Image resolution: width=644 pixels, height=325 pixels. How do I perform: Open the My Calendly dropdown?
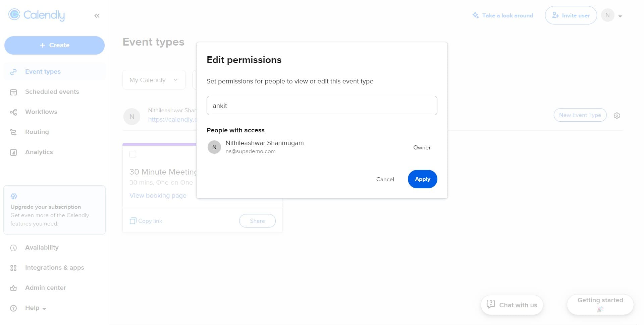tap(154, 80)
